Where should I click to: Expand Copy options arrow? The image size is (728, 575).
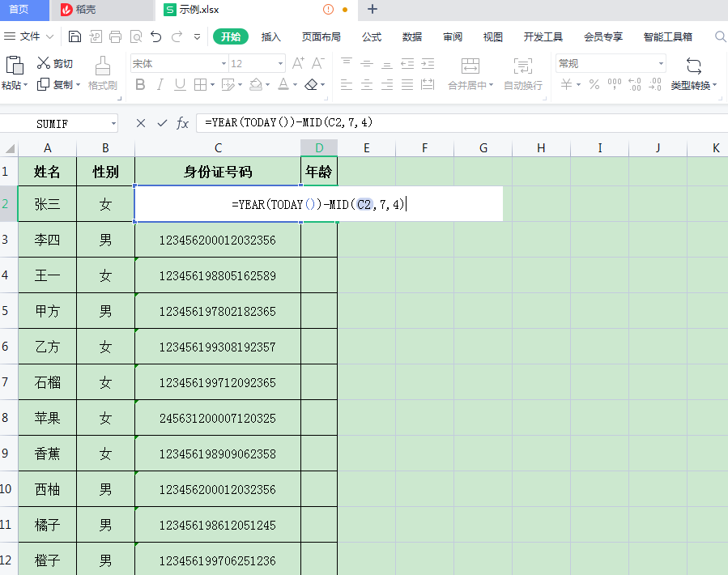pyautogui.click(x=78, y=85)
